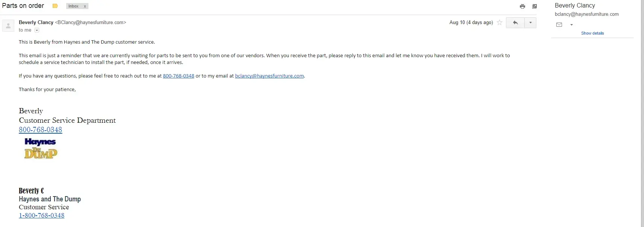Image resolution: width=644 pixels, height=227 pixels.
Task: Toggle the yellow importance marker
Action: click(55, 6)
